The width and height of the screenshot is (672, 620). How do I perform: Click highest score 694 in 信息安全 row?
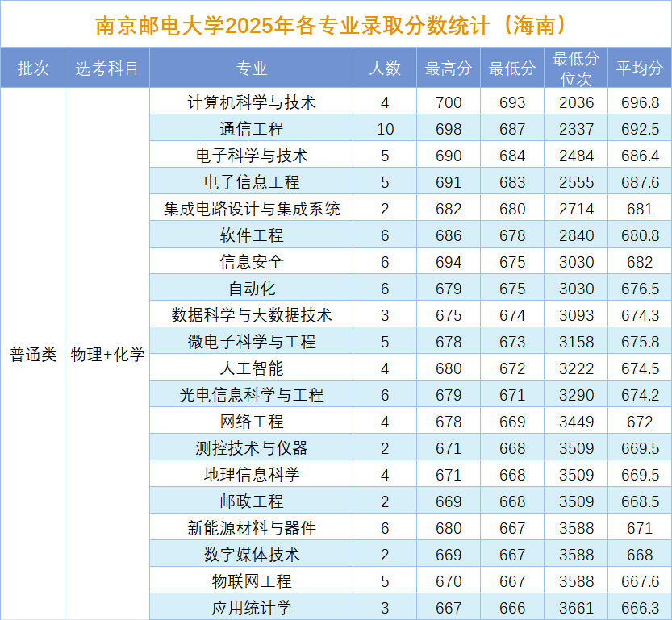pyautogui.click(x=449, y=262)
